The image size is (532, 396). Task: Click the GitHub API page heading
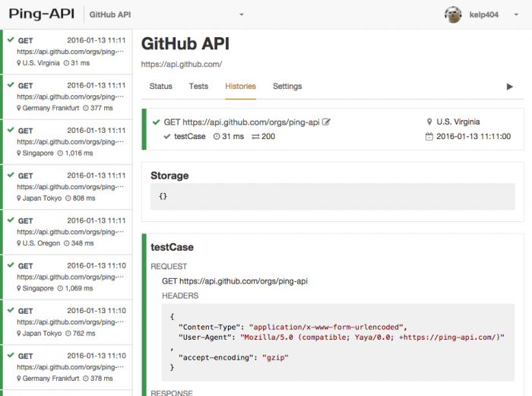pyautogui.click(x=185, y=44)
